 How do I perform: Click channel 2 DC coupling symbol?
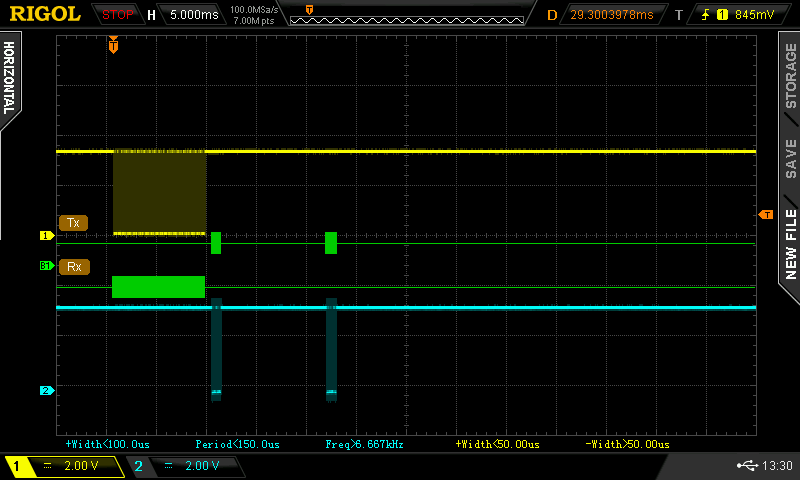pyautogui.click(x=168, y=466)
